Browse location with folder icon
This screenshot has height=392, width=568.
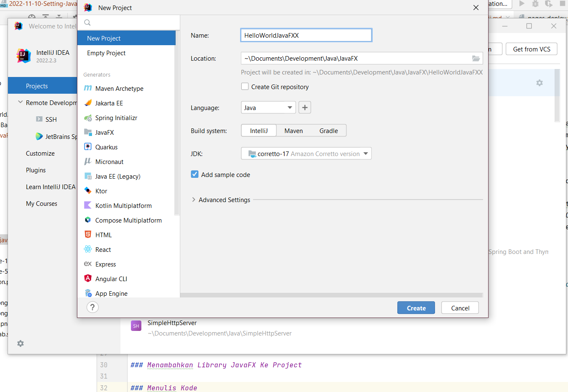tap(476, 59)
